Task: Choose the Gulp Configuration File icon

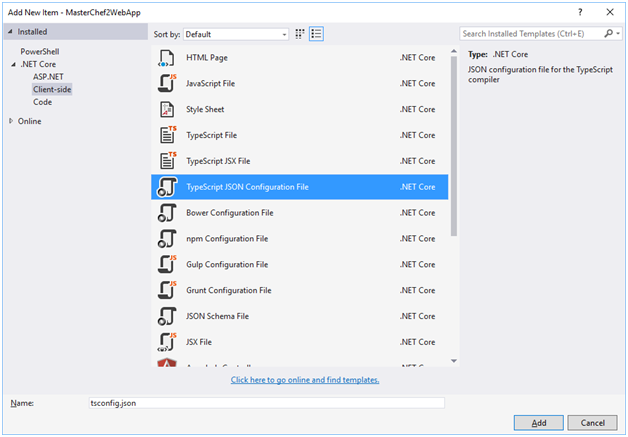Action: (167, 264)
